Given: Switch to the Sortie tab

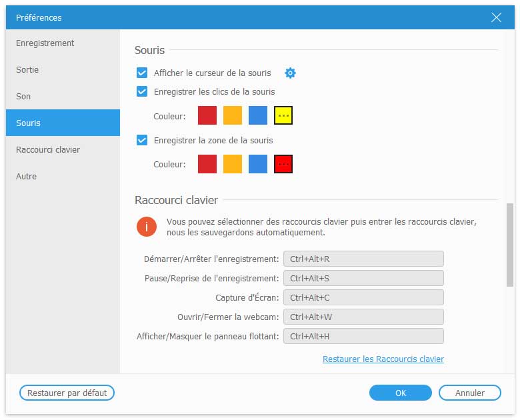Looking at the screenshot, I should (28, 70).
